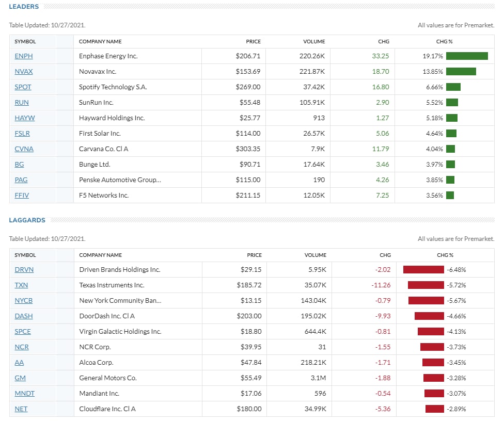
Task: Click Penske Automotive Group company name
Action: click(120, 180)
